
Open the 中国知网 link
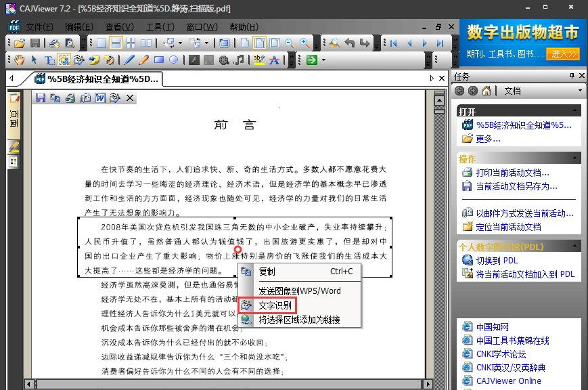[492, 326]
